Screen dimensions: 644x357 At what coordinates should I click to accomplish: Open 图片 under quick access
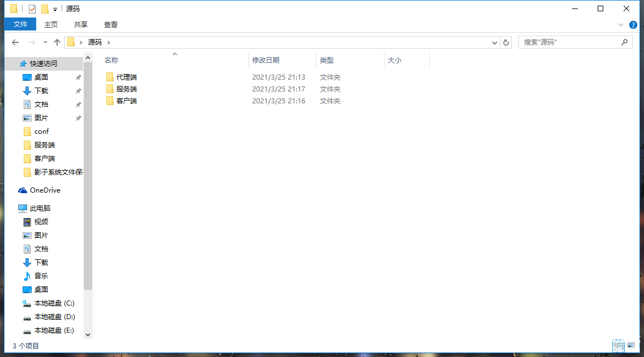click(x=35, y=118)
